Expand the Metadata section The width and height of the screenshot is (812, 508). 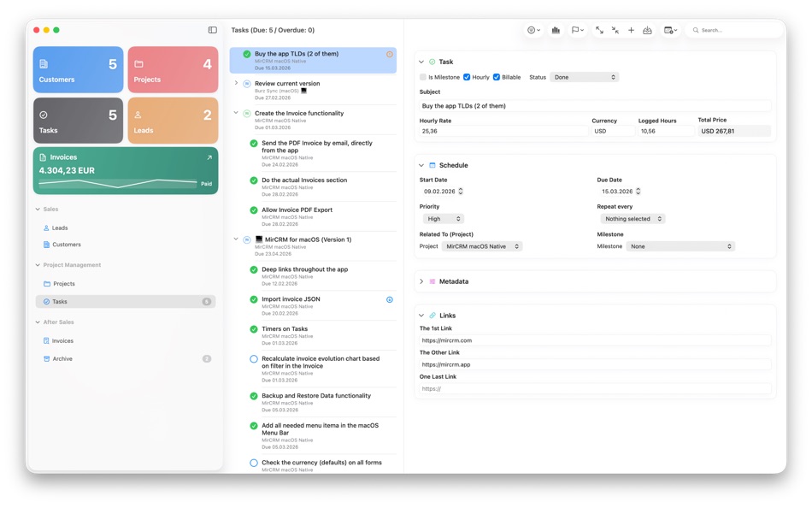click(x=421, y=281)
